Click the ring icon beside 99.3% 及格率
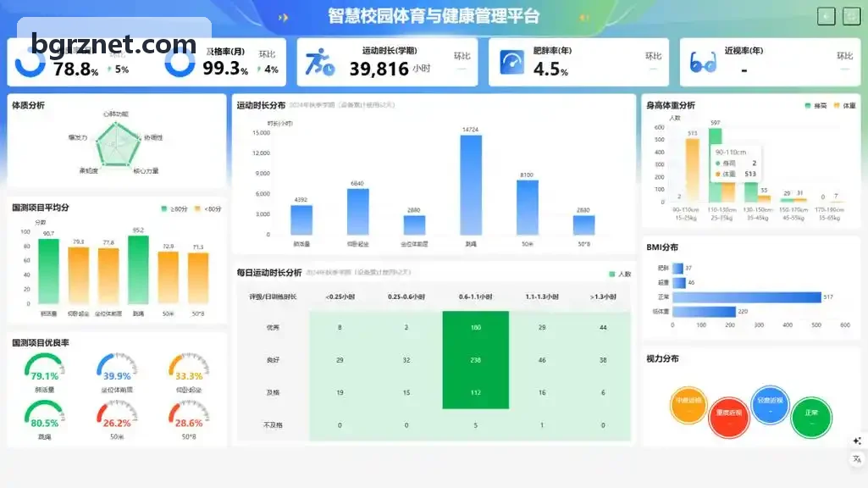Image resolution: width=868 pixels, height=488 pixels. pyautogui.click(x=180, y=62)
